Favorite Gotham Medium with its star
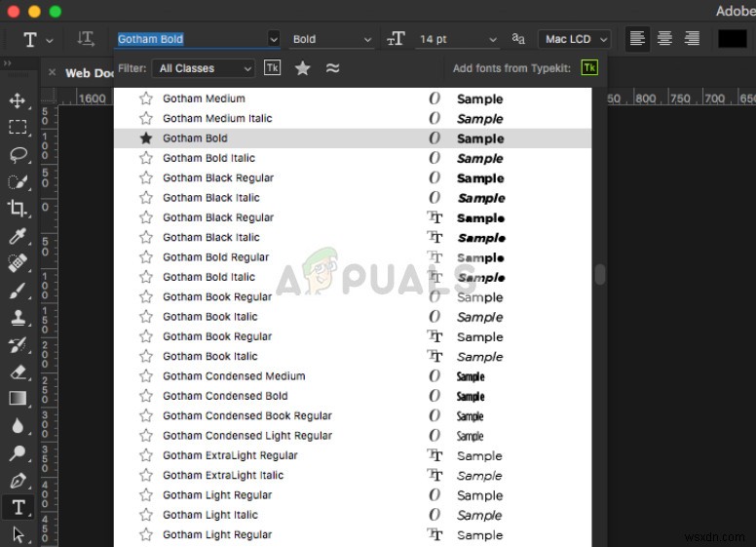 (145, 98)
